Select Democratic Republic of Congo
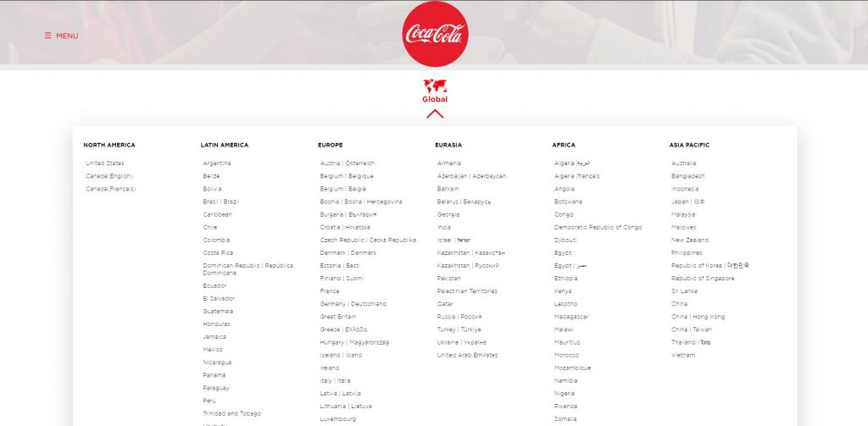 tap(598, 227)
